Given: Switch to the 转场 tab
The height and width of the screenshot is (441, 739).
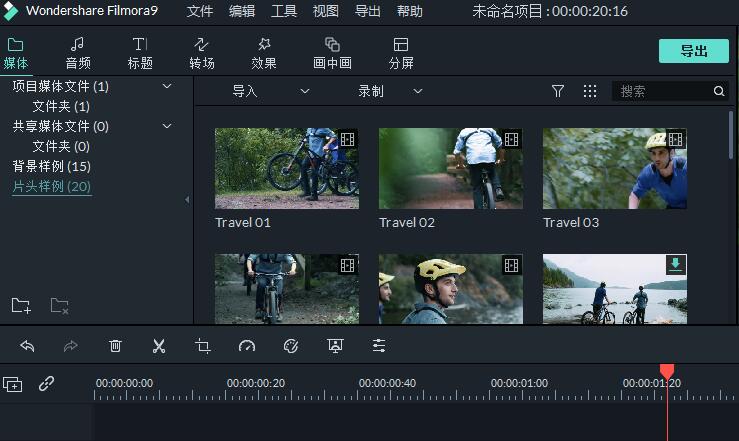Looking at the screenshot, I should [202, 53].
